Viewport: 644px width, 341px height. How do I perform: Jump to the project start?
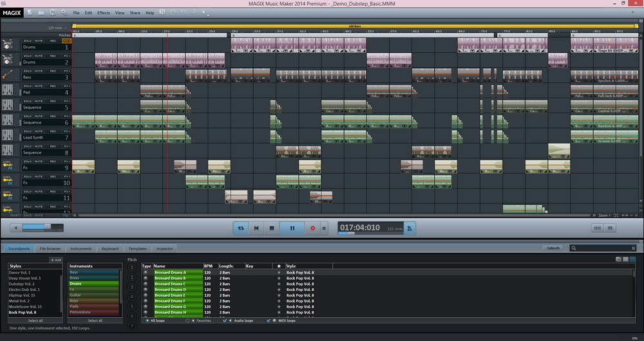[256, 228]
